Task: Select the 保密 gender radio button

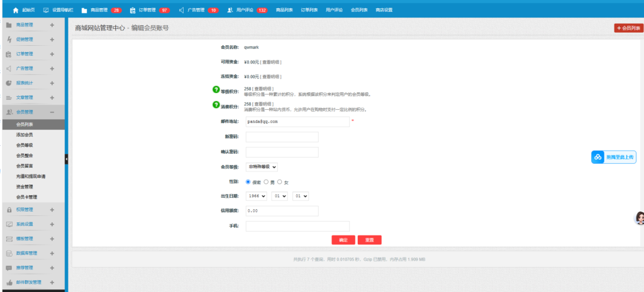Action: coord(248,181)
